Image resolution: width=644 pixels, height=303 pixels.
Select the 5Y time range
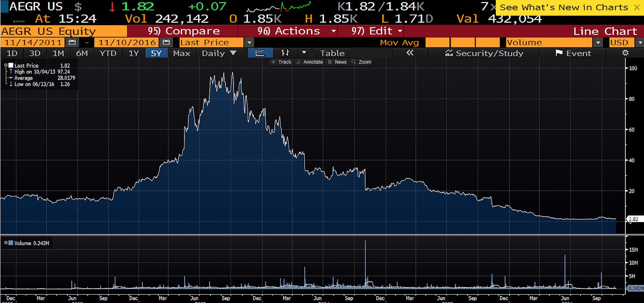(157, 53)
